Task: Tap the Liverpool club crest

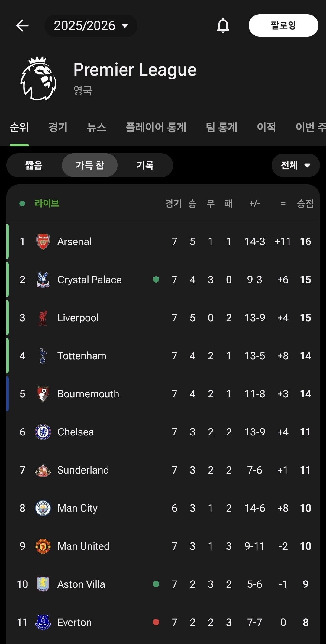Action: (43, 318)
